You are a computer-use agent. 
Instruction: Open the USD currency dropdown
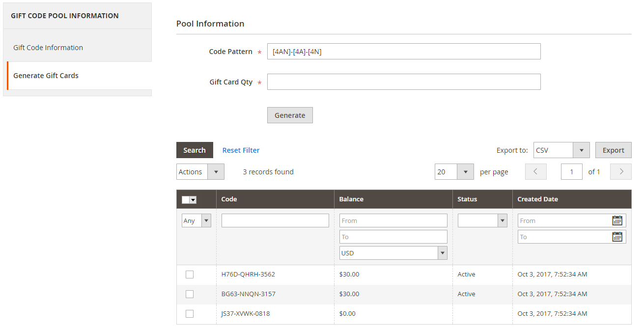coord(393,253)
